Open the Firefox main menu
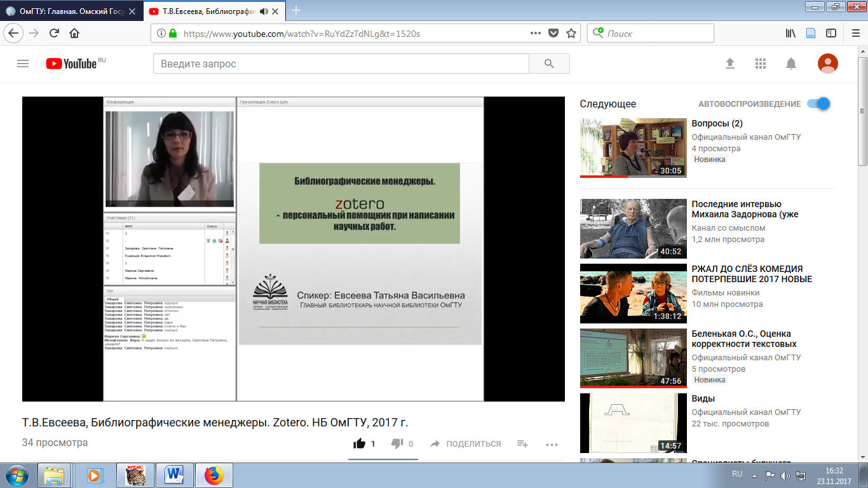868x488 pixels. click(855, 34)
